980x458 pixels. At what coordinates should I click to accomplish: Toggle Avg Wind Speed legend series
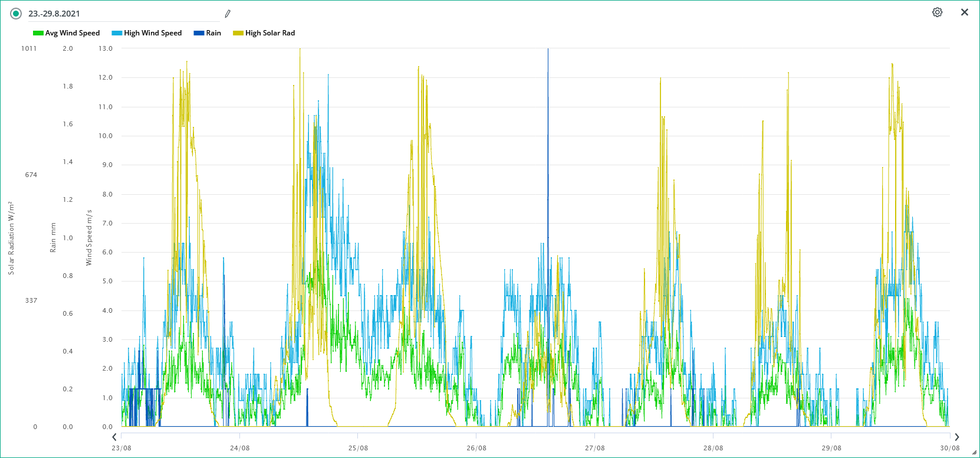point(73,33)
